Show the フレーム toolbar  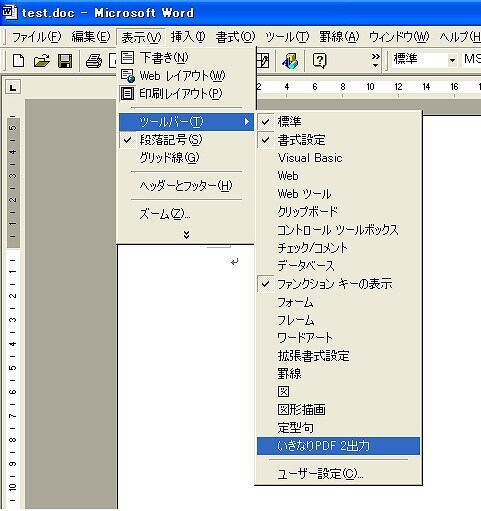click(338, 320)
